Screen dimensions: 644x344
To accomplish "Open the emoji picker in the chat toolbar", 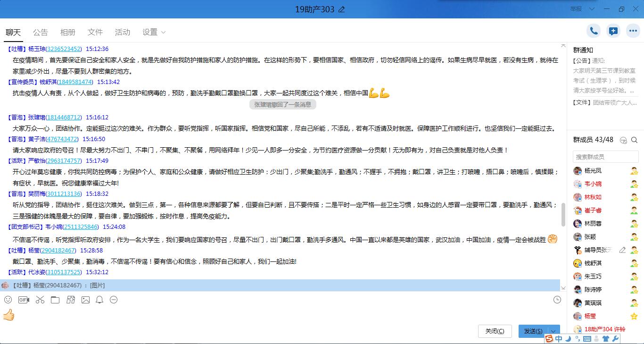I will click(8, 300).
